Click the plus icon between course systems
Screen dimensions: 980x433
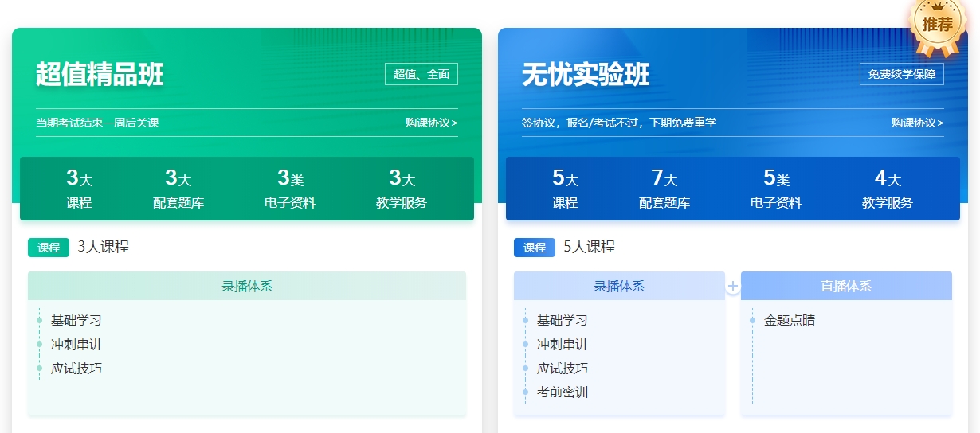(733, 286)
